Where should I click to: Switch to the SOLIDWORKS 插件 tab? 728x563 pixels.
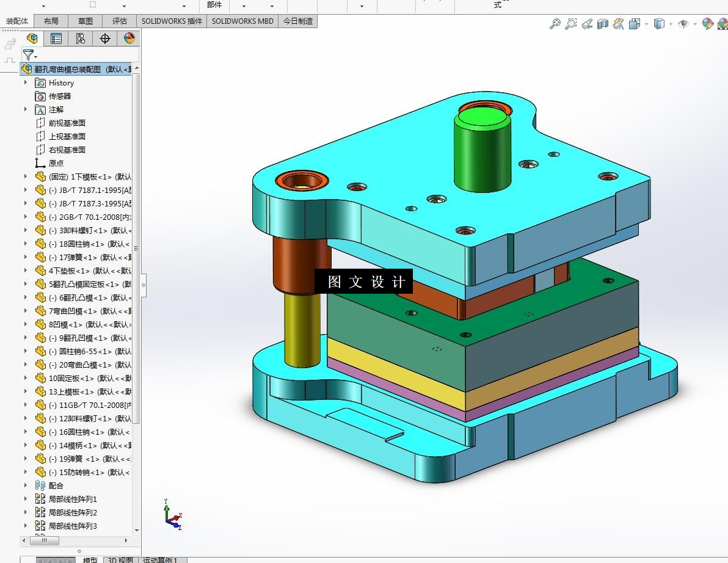tap(172, 21)
